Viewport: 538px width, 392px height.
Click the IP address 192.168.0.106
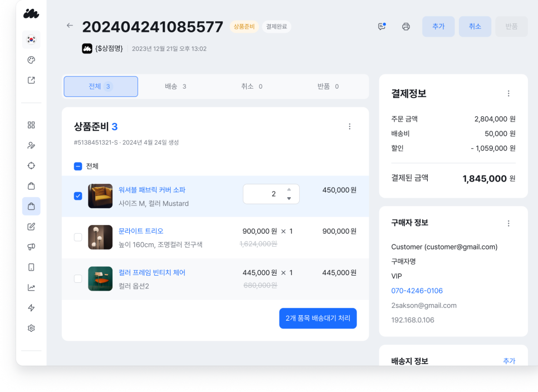[413, 320]
